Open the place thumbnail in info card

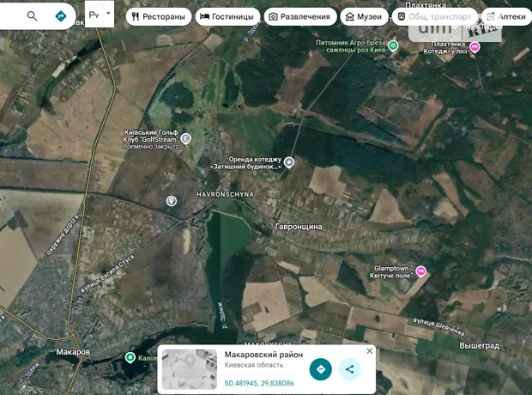pos(189,369)
